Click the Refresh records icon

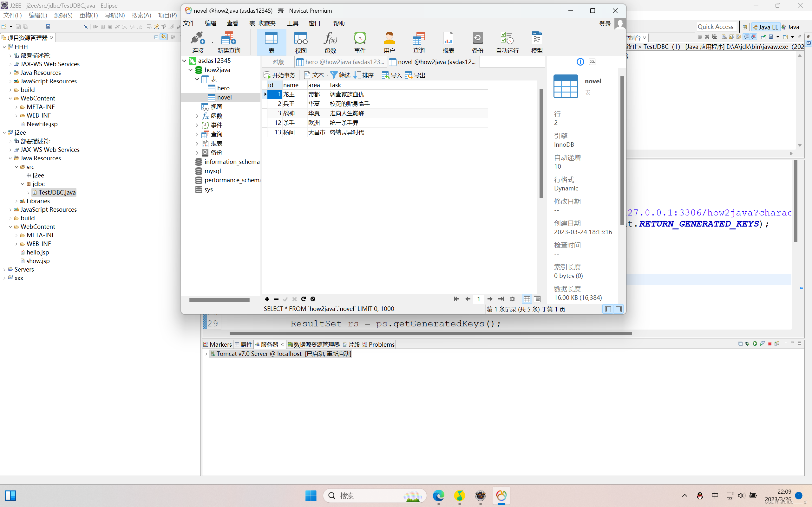(304, 299)
